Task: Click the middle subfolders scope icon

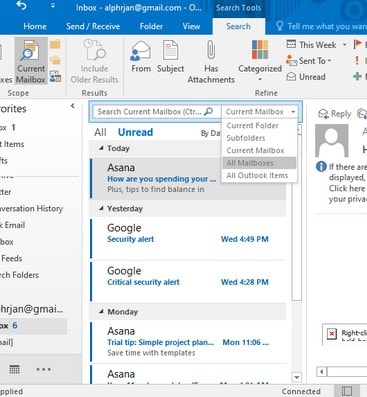Action: [x=55, y=60]
